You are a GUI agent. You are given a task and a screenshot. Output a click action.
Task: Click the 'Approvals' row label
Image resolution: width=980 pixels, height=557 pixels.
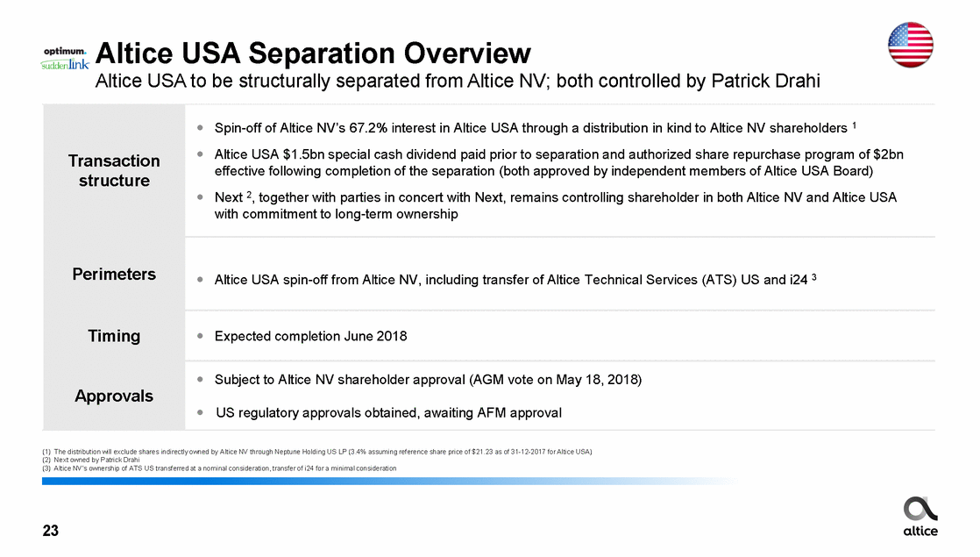tap(114, 396)
